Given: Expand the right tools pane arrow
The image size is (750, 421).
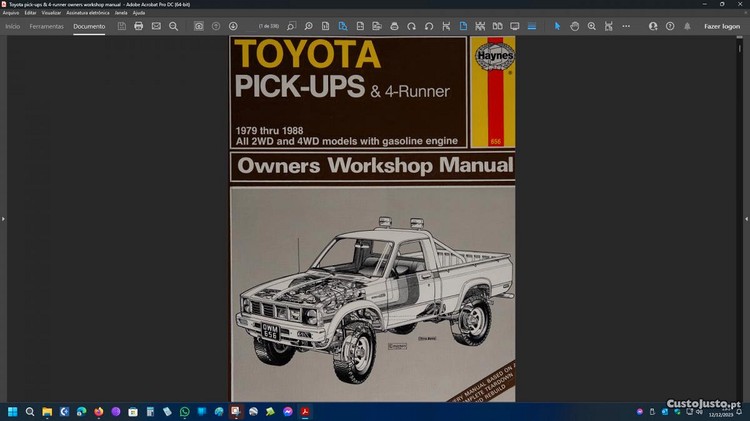Looking at the screenshot, I should pyautogui.click(x=745, y=218).
